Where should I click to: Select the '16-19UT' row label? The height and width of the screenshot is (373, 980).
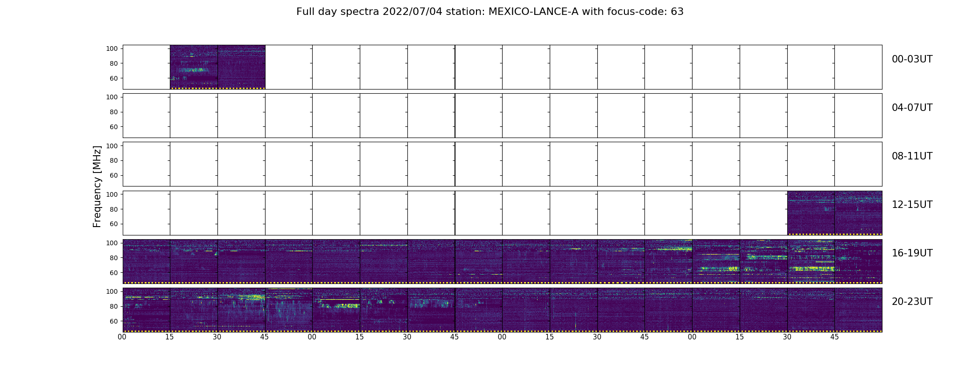912,253
